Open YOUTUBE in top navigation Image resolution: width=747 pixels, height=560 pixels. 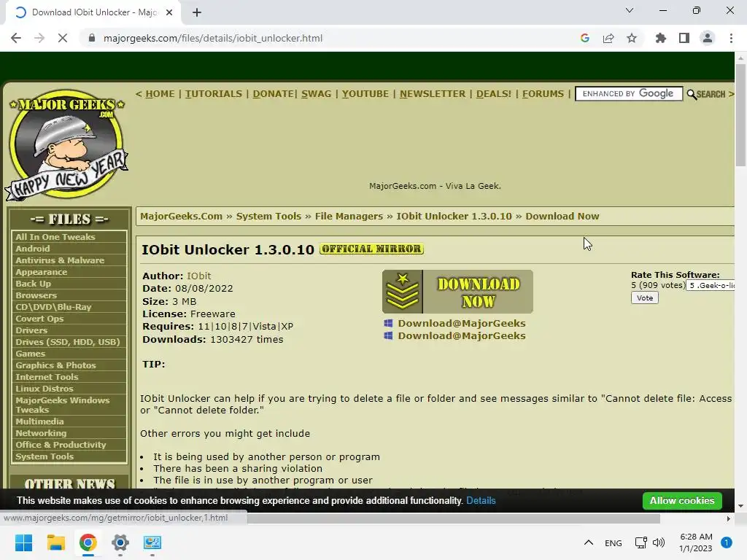(x=365, y=94)
